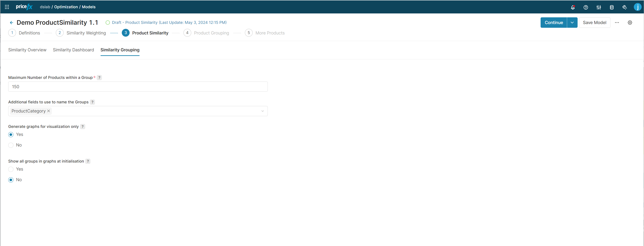The width and height of the screenshot is (644, 246).
Task: Open the model settings gear icon
Action: (630, 23)
